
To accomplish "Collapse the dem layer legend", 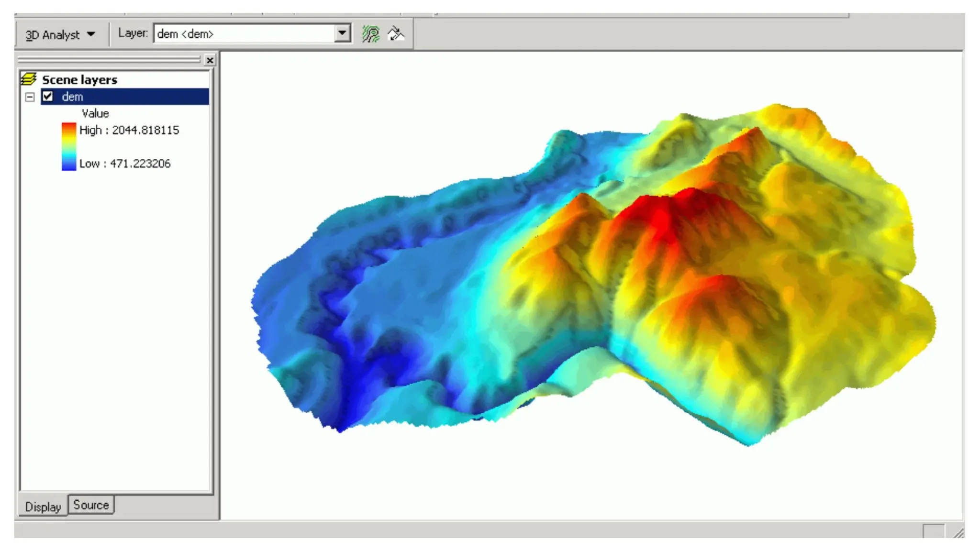I will (x=30, y=97).
